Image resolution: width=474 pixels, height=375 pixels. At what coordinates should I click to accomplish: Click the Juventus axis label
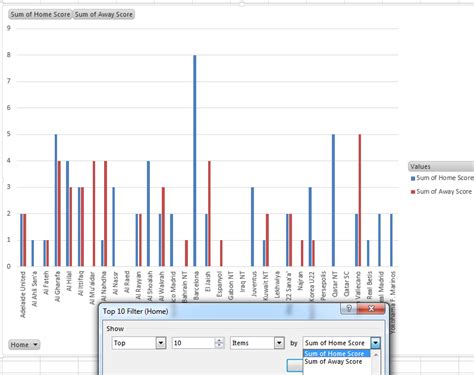pyautogui.click(x=254, y=284)
